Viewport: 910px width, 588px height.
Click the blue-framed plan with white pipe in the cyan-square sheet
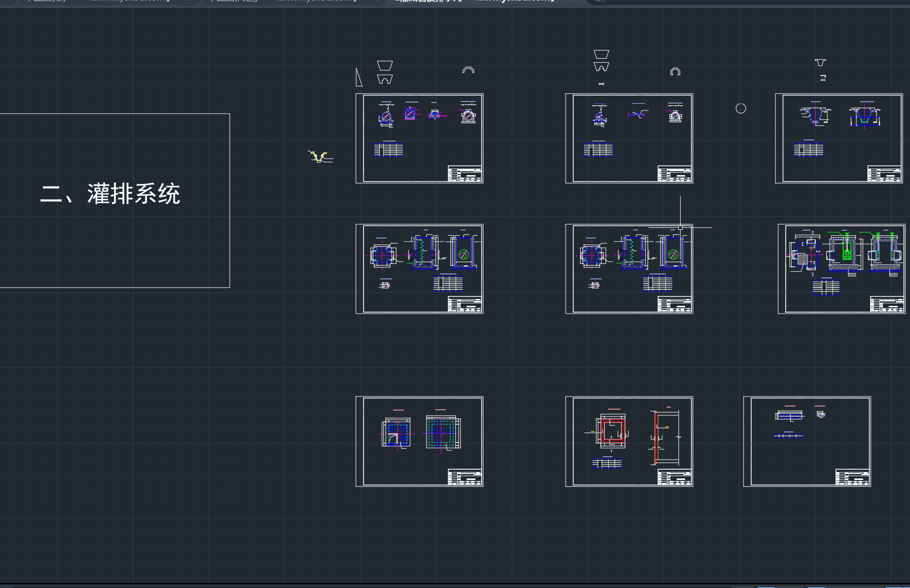tap(397, 433)
